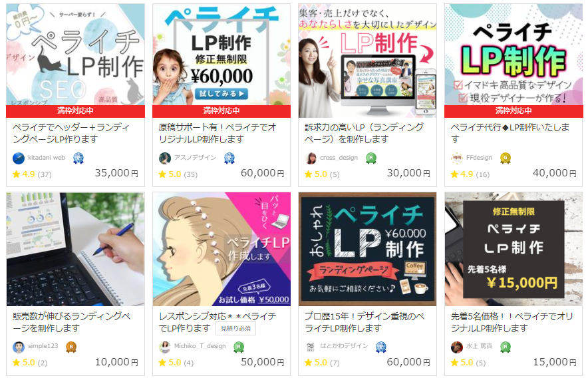The width and height of the screenshot is (588, 380).
Task: Click the simple123 profile avatar
Action: click(x=19, y=347)
